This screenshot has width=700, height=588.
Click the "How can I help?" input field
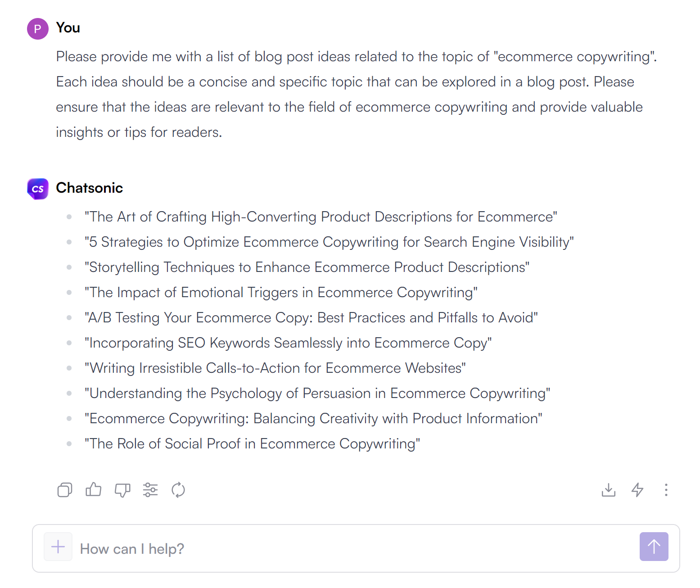351,549
